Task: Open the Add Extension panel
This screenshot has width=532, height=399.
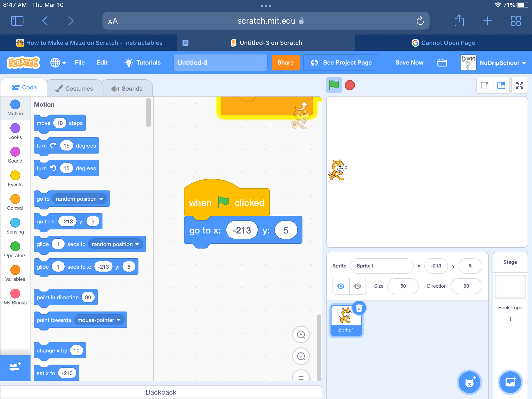Action: [15, 367]
